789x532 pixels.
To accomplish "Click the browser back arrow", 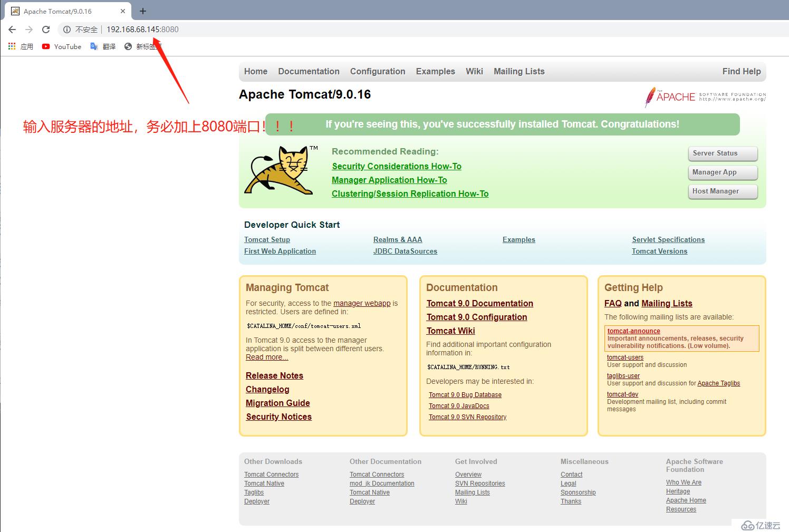I will pyautogui.click(x=12, y=30).
